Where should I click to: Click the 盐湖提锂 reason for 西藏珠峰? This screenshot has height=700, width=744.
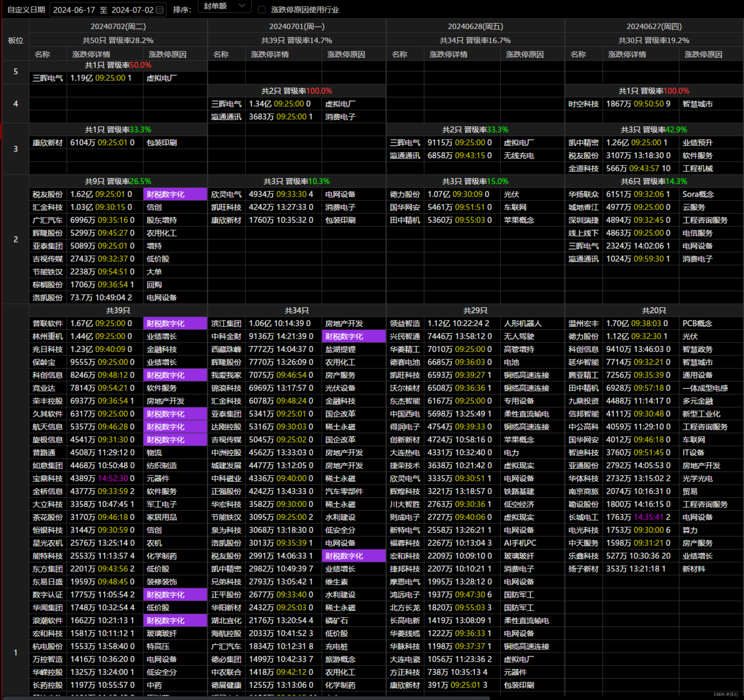tap(340, 349)
